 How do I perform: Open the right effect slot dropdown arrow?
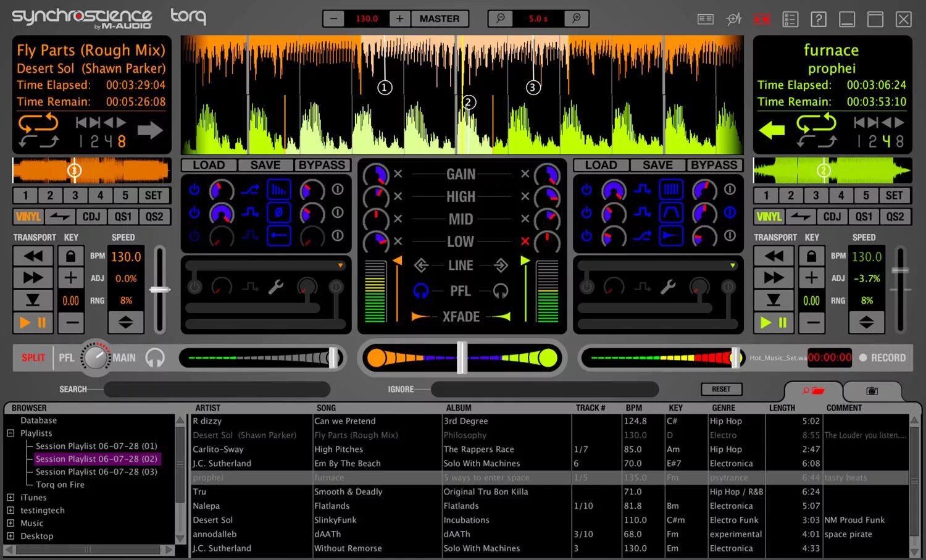733,265
